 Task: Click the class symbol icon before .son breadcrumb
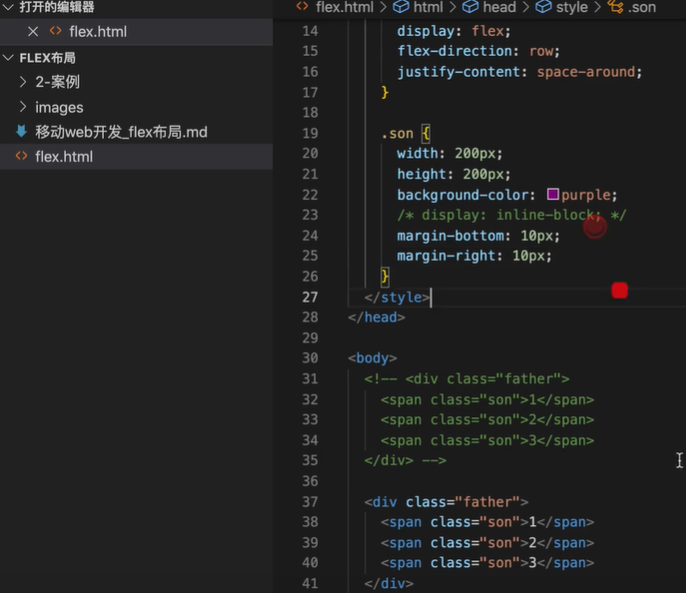coord(615,7)
